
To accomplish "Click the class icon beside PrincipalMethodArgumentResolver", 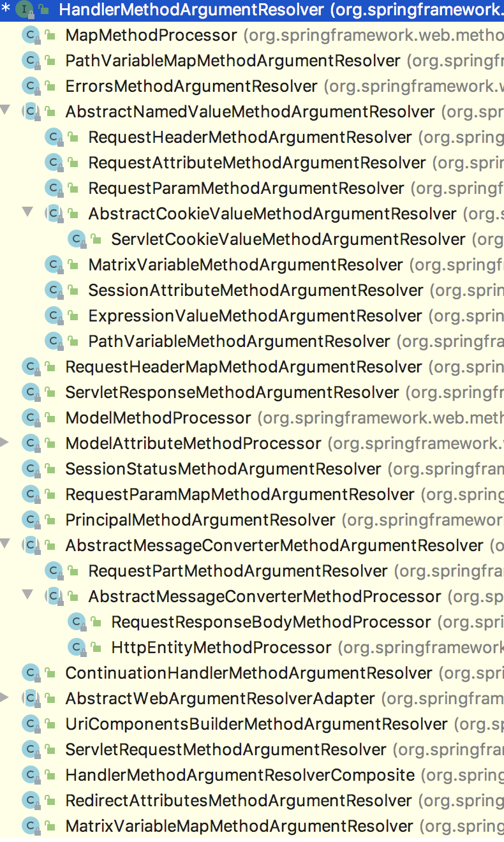I will coord(31,520).
